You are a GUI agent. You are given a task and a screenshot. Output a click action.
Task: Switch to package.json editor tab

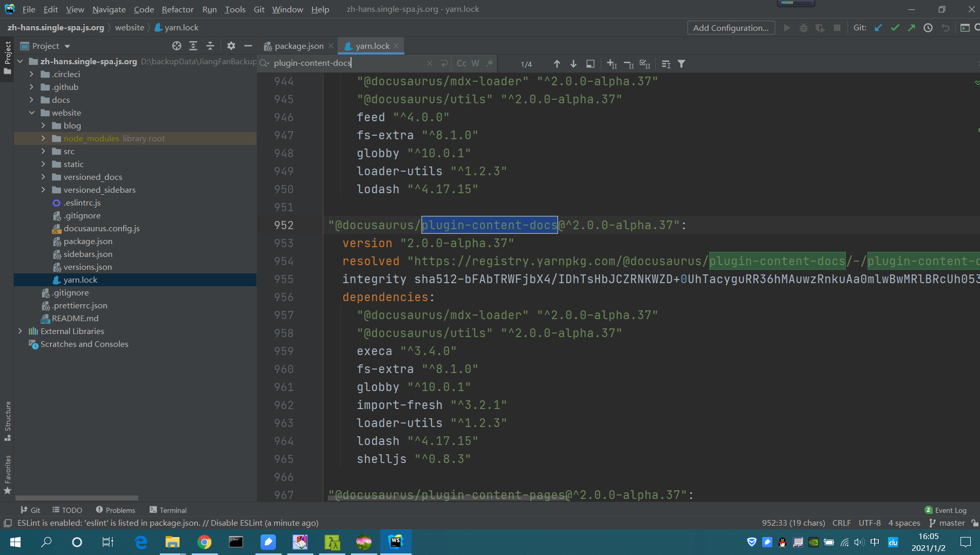coord(299,46)
